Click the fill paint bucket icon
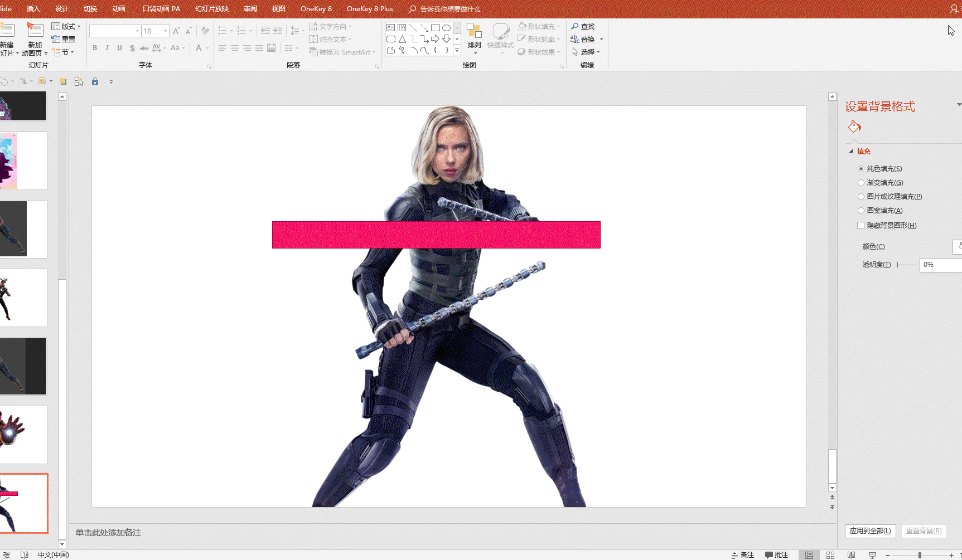Image resolution: width=962 pixels, height=560 pixels. 854,127
